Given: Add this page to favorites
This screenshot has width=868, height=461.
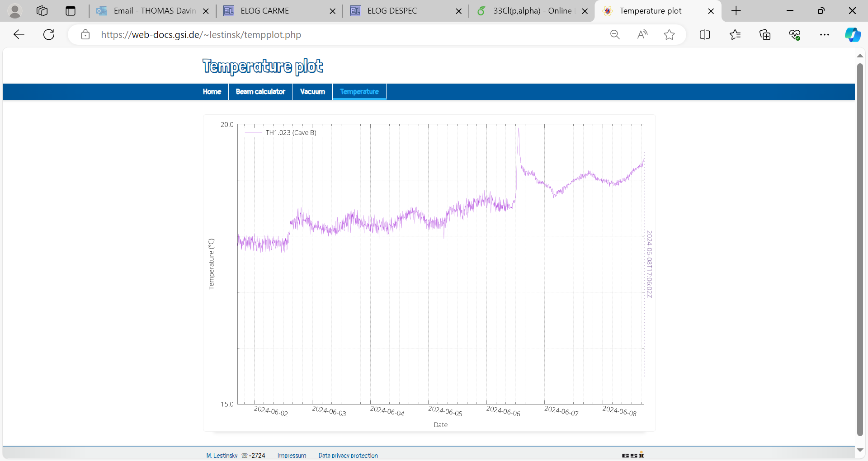Looking at the screenshot, I should 670,35.
